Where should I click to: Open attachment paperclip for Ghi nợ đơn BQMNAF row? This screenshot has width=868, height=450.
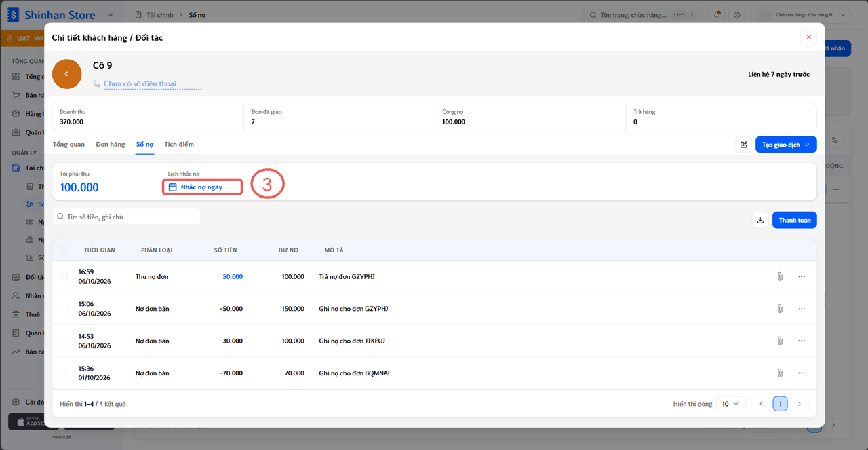pyautogui.click(x=780, y=373)
